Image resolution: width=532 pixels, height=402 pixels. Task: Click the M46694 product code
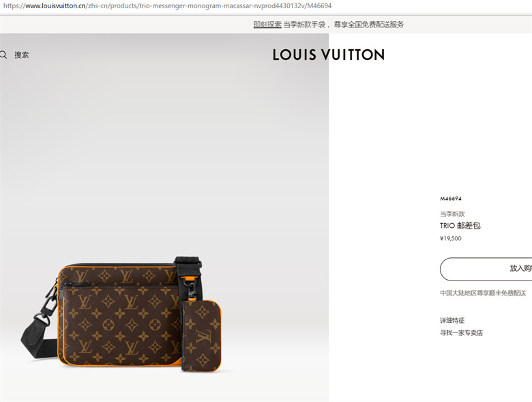(451, 199)
